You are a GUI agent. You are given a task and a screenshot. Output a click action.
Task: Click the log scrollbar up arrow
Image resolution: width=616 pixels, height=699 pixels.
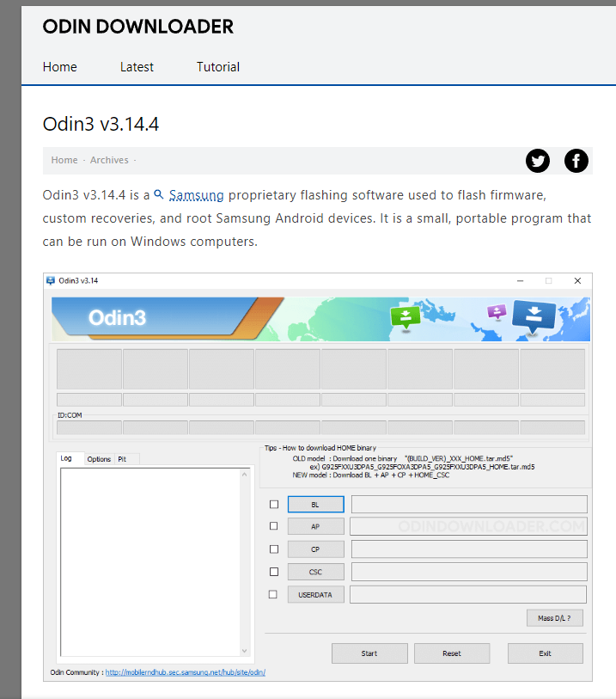click(x=244, y=475)
